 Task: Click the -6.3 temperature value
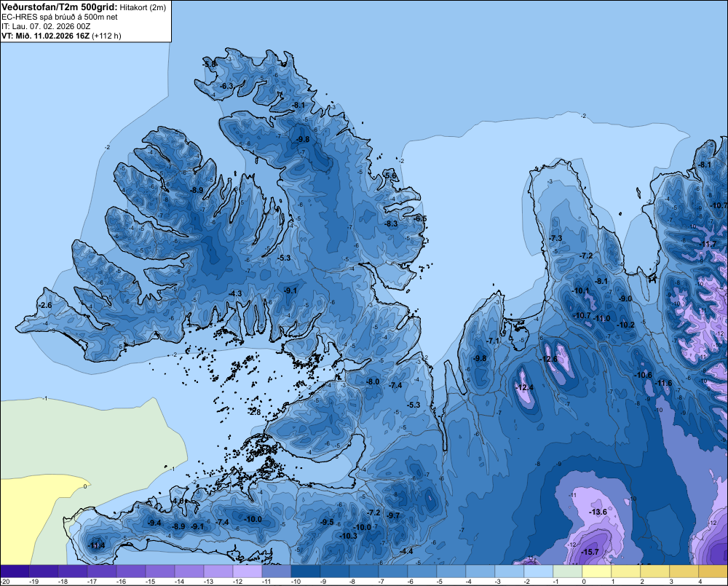(x=226, y=86)
